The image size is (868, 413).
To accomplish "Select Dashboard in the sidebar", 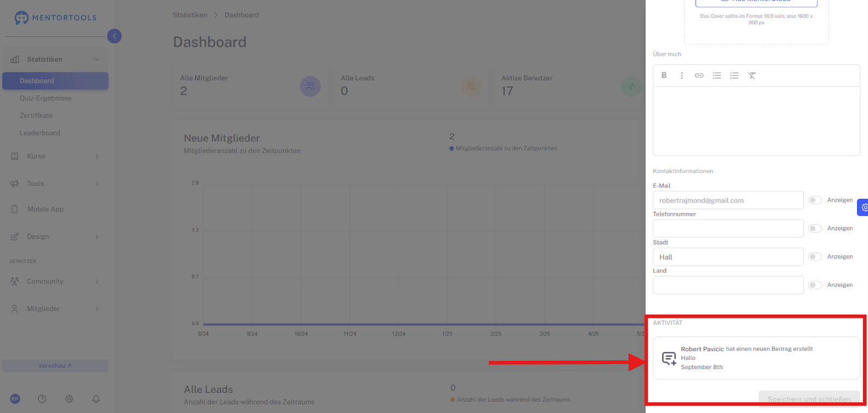I will (55, 81).
